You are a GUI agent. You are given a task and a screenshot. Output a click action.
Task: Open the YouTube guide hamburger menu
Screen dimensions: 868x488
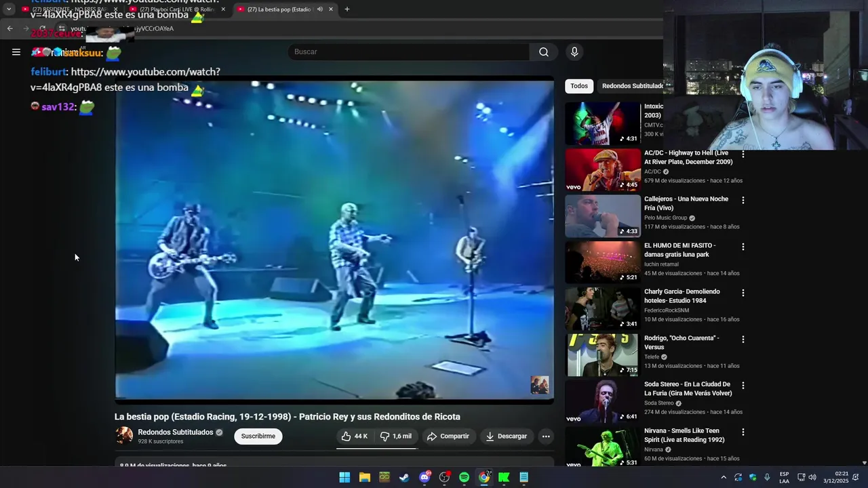(x=16, y=52)
